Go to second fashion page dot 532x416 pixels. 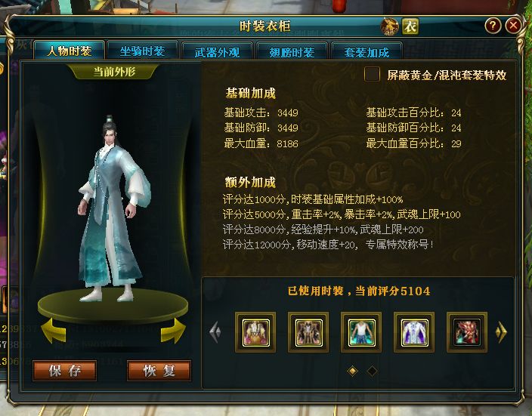click(372, 371)
